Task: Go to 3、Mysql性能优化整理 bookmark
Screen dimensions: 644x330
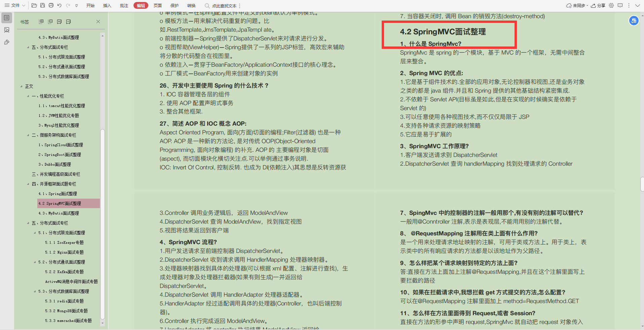Action: pos(59,125)
